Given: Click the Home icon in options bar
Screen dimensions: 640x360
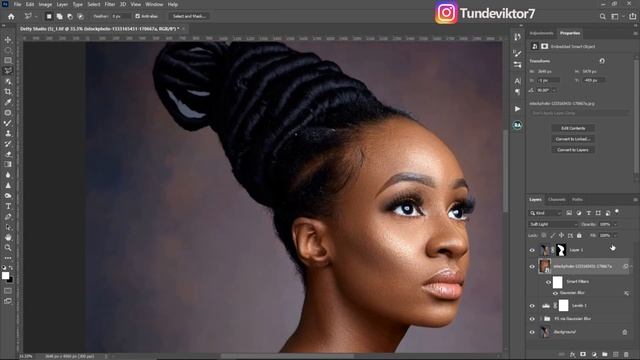Looking at the screenshot, I should tap(11, 16).
